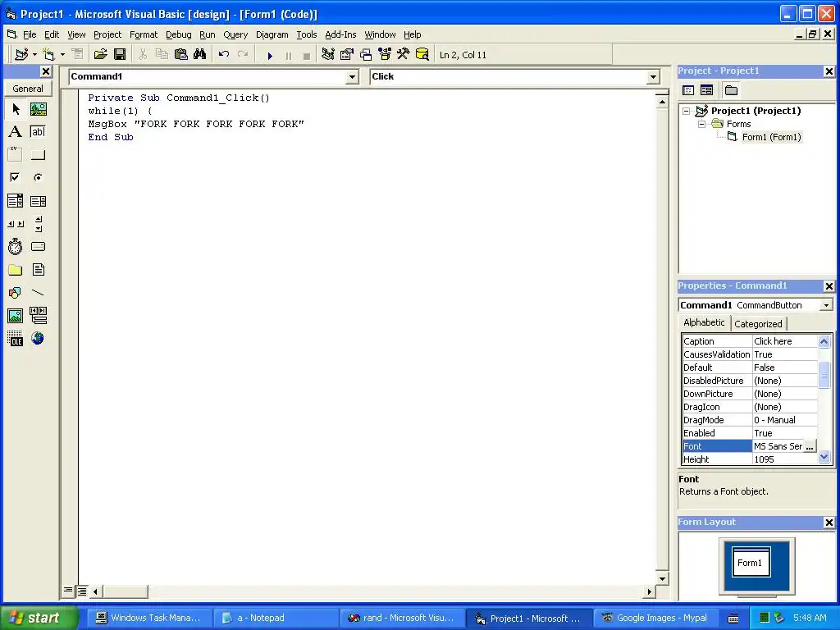Open Properties object selector dropdown

click(x=826, y=305)
